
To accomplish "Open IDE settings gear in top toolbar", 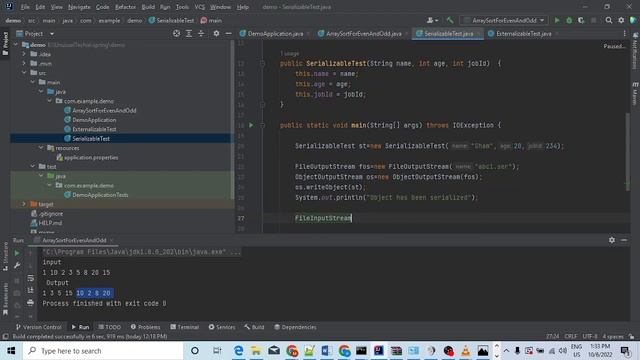I will pyautogui.click(x=621, y=20).
